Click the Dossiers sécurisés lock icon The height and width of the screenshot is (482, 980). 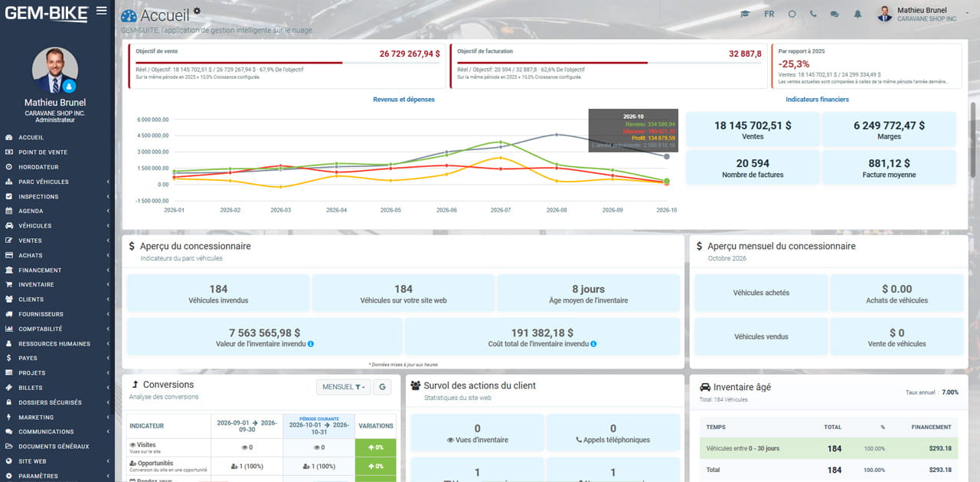click(8, 402)
